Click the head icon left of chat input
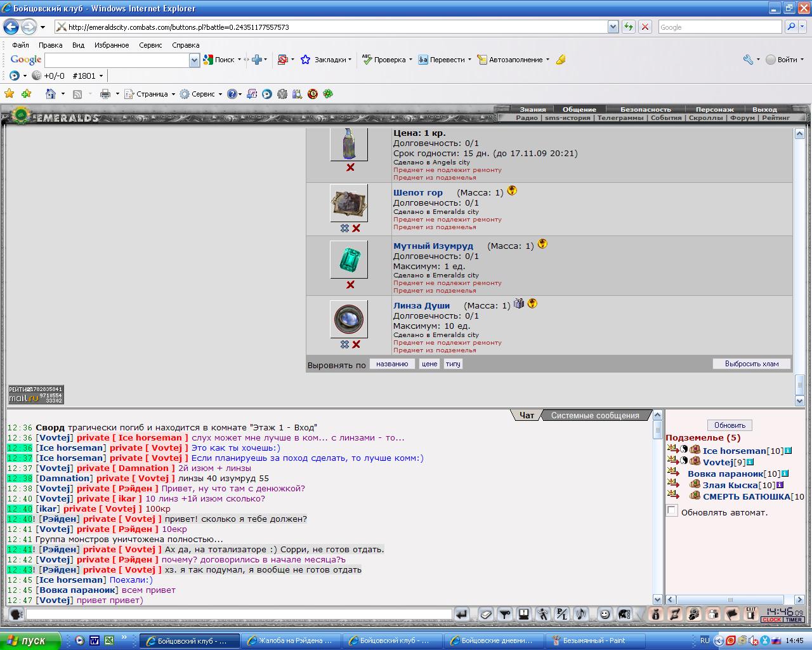Screen dimensions: 812x650 click(16, 614)
